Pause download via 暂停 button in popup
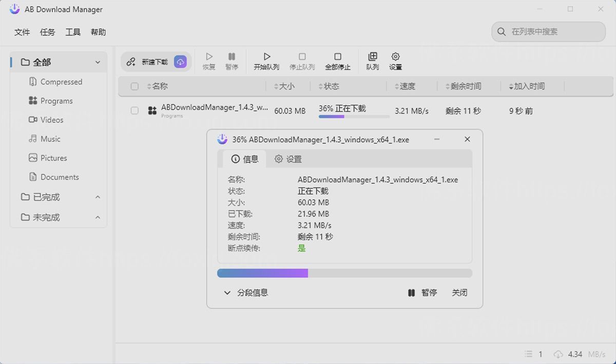The width and height of the screenshot is (616, 364). click(x=423, y=293)
